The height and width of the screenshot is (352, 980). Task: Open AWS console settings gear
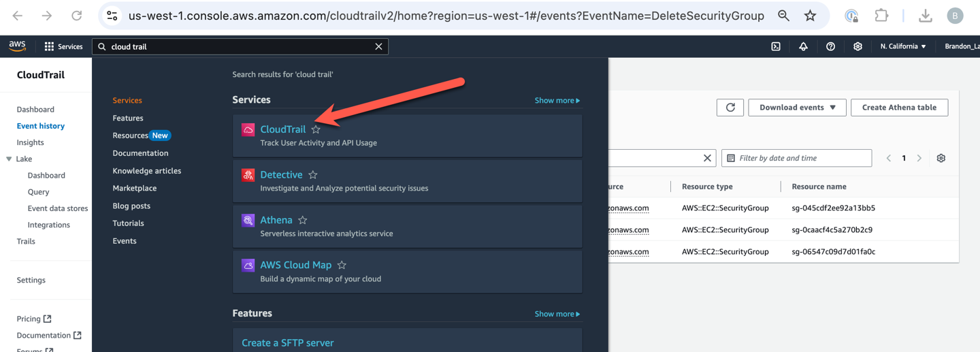857,46
